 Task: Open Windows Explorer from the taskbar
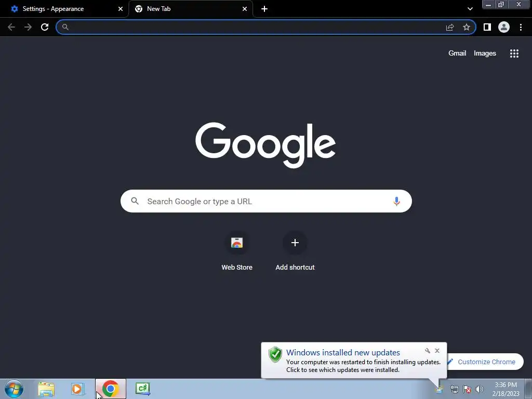(x=46, y=389)
